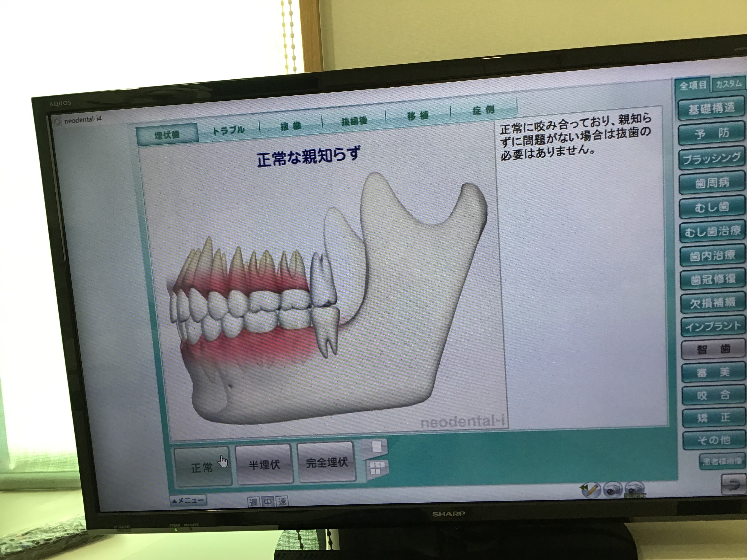The image size is (747, 560).
Task: Set playback speed to medium (中)
Action: point(268,502)
